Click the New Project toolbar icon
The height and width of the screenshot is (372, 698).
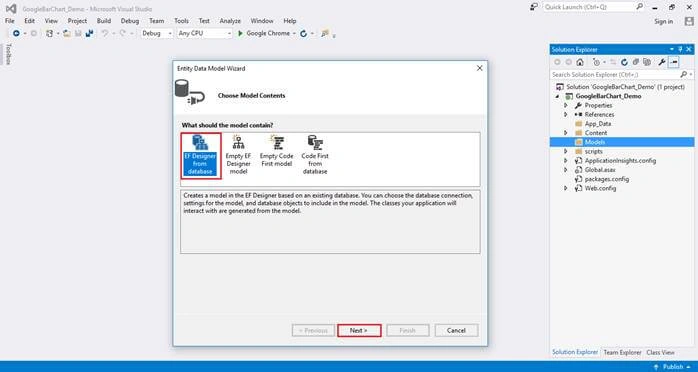point(49,33)
